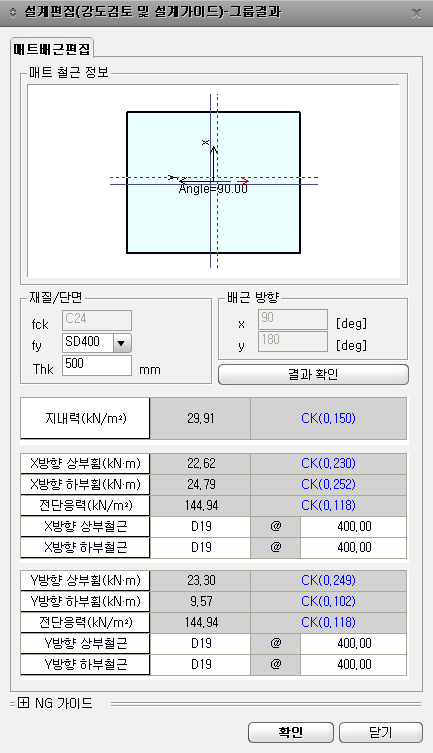Click the X-section 전단응력 value 144.94
This screenshot has height=753, width=433.
200,505
